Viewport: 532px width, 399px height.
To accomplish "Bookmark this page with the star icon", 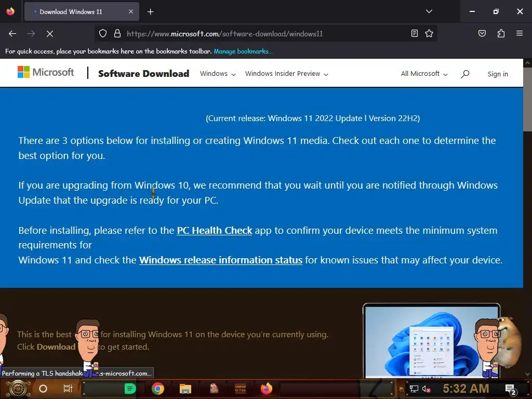I will pyautogui.click(x=429, y=33).
